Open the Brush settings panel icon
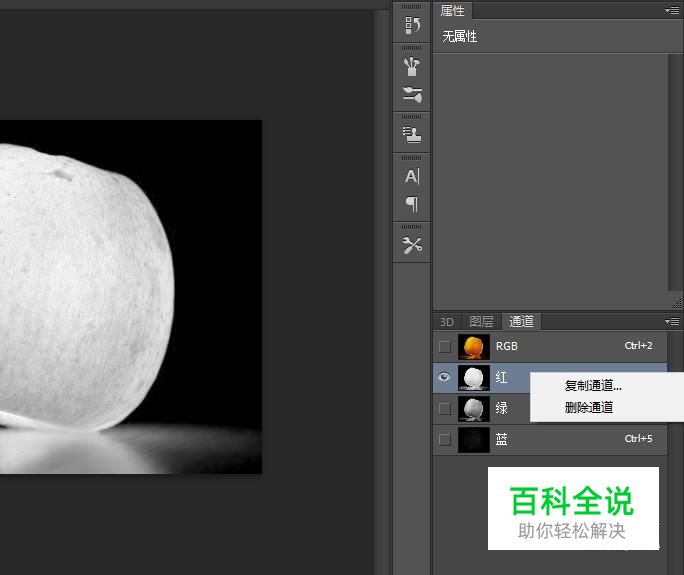This screenshot has height=575, width=684. tap(412, 95)
